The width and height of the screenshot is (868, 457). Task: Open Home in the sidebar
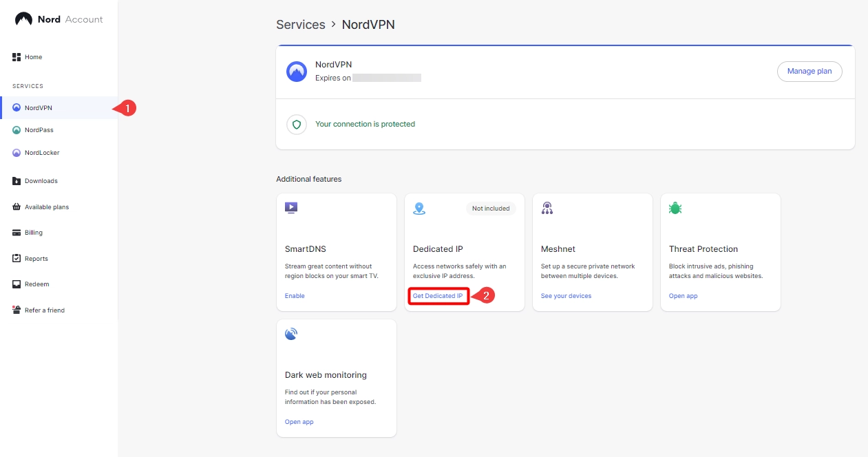tap(33, 57)
